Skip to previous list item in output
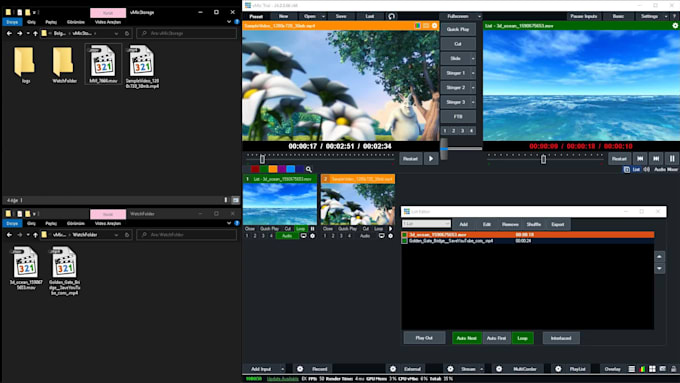The width and height of the screenshot is (680, 383). click(640, 159)
